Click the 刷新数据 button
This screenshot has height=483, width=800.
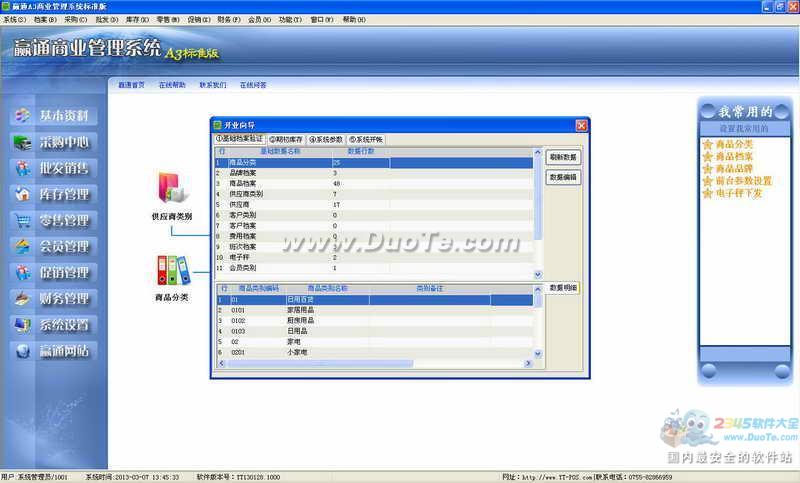(x=563, y=158)
